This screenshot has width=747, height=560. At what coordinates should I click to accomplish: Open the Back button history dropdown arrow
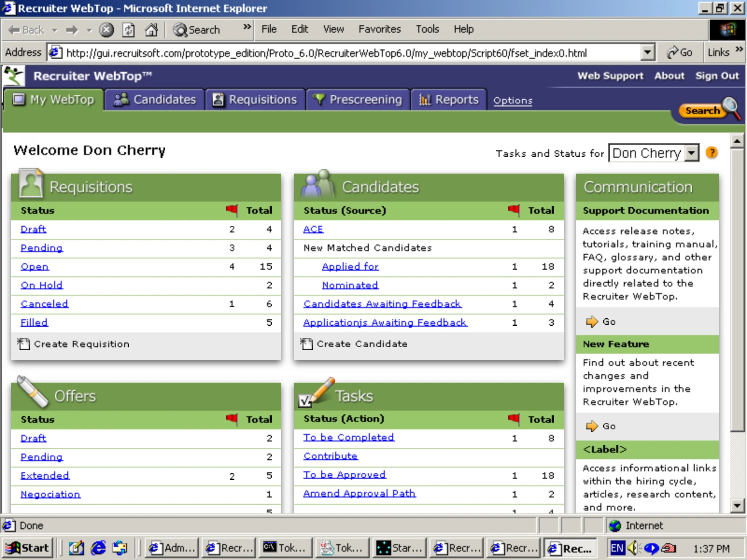point(55,30)
